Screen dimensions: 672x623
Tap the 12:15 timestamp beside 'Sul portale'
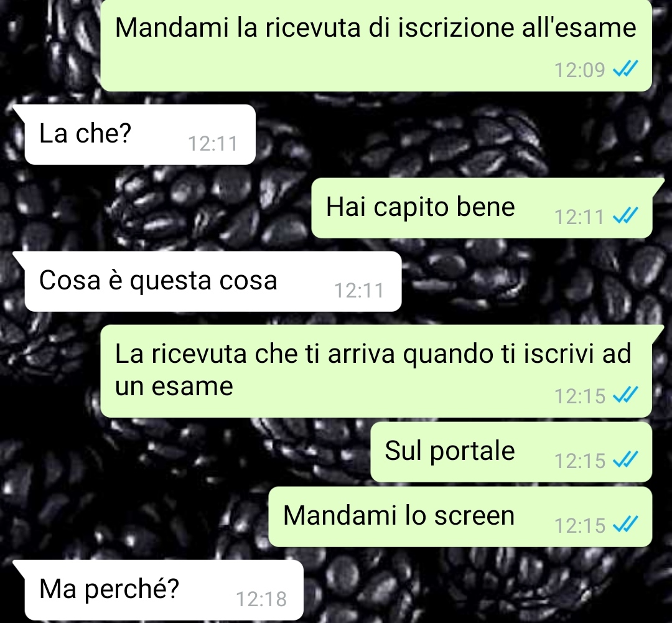[579, 461]
